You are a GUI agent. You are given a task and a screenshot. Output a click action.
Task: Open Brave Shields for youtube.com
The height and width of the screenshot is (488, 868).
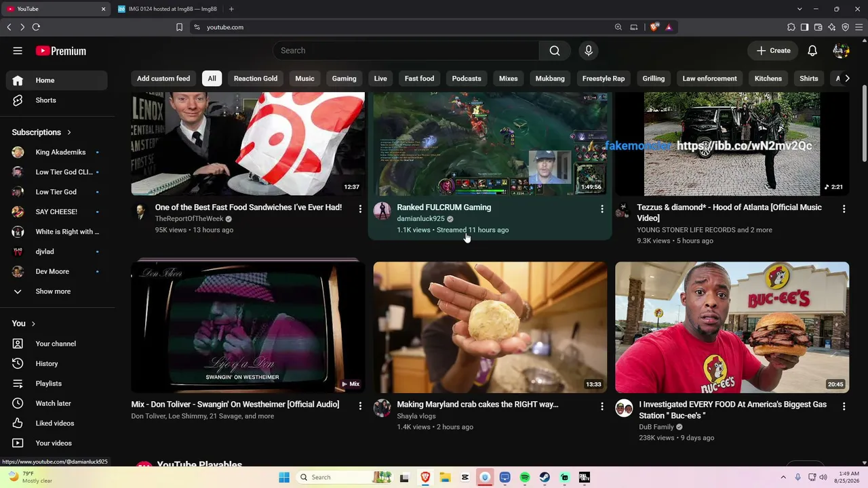(654, 27)
